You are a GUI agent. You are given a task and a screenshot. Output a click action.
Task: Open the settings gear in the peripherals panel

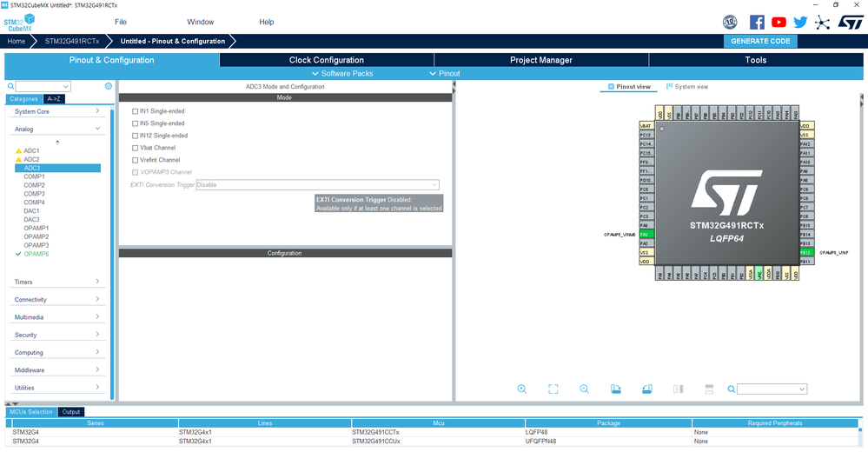tap(109, 86)
